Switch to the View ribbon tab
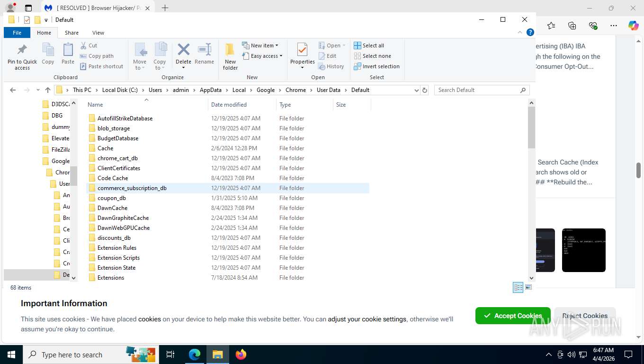 (98, 33)
